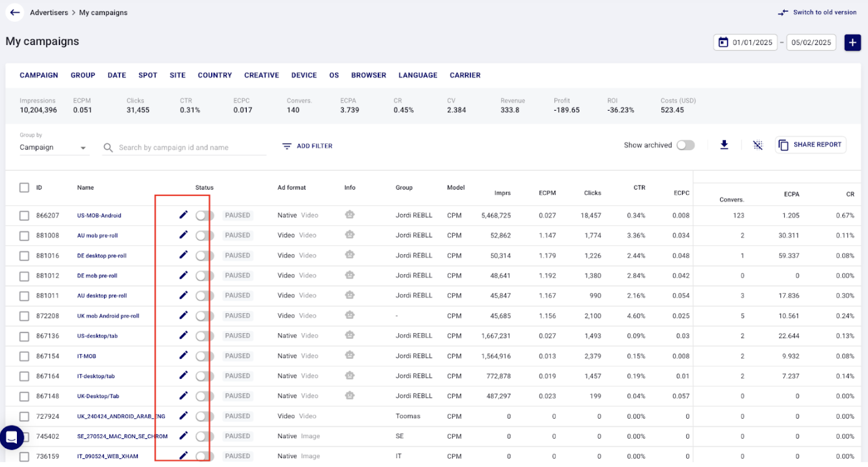Image resolution: width=868 pixels, height=467 pixels.
Task: Select all campaigns with header checkbox
Action: click(24, 188)
